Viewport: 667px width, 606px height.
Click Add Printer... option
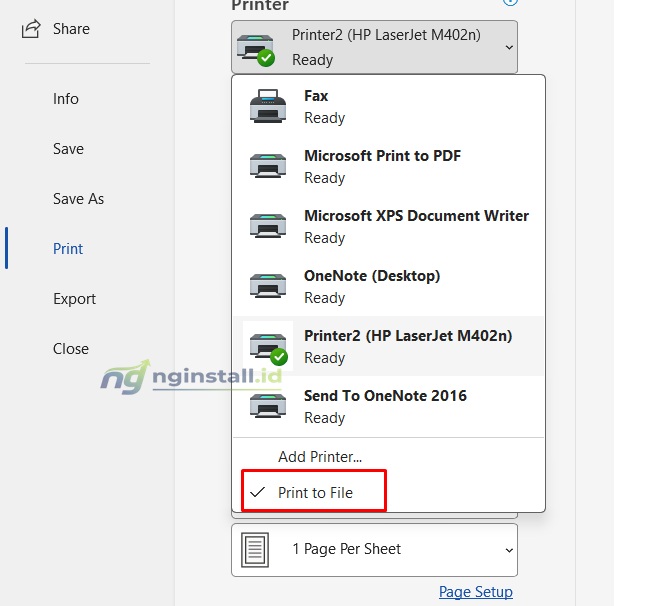click(x=320, y=457)
